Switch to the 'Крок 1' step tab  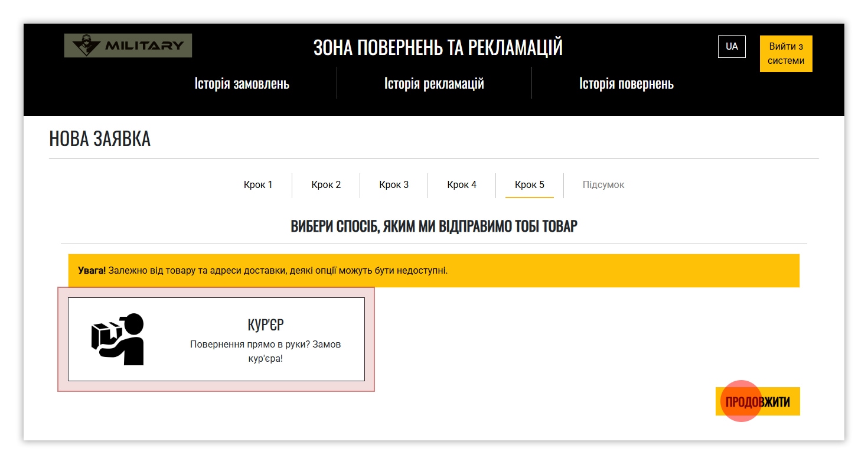tap(258, 185)
